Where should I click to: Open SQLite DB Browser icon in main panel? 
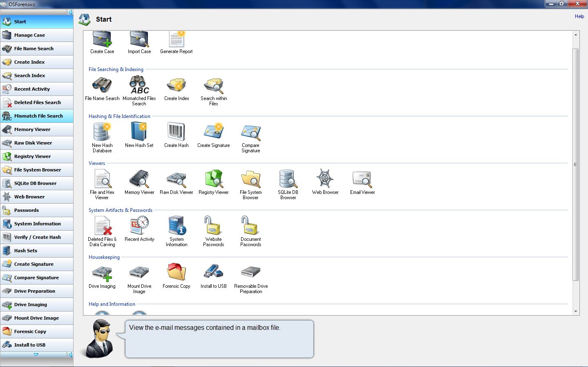pyautogui.click(x=288, y=178)
